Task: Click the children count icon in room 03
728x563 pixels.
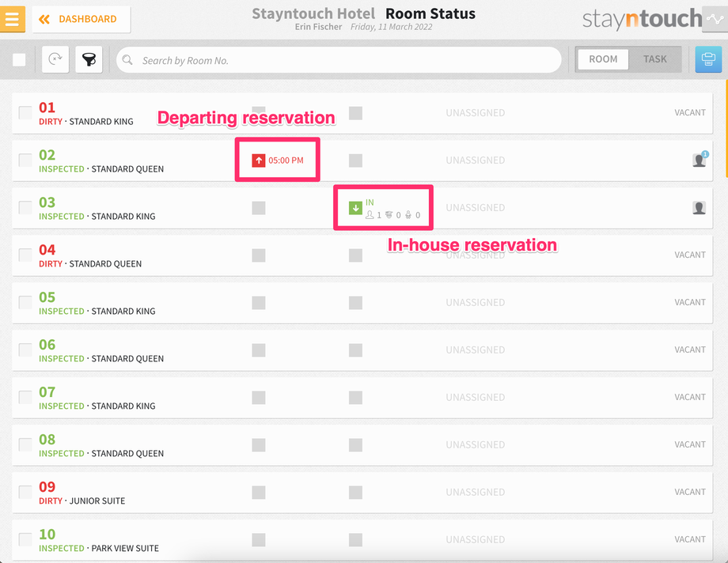Action: (389, 215)
